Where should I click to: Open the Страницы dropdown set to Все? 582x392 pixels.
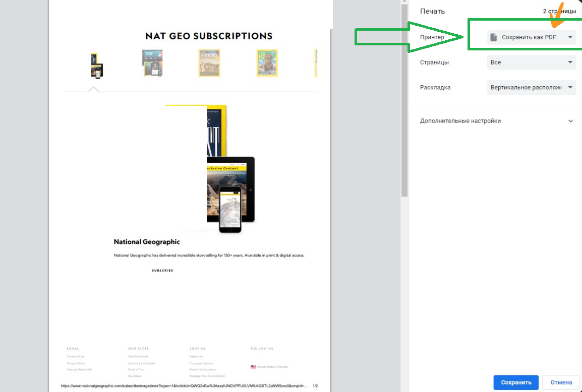(x=532, y=62)
